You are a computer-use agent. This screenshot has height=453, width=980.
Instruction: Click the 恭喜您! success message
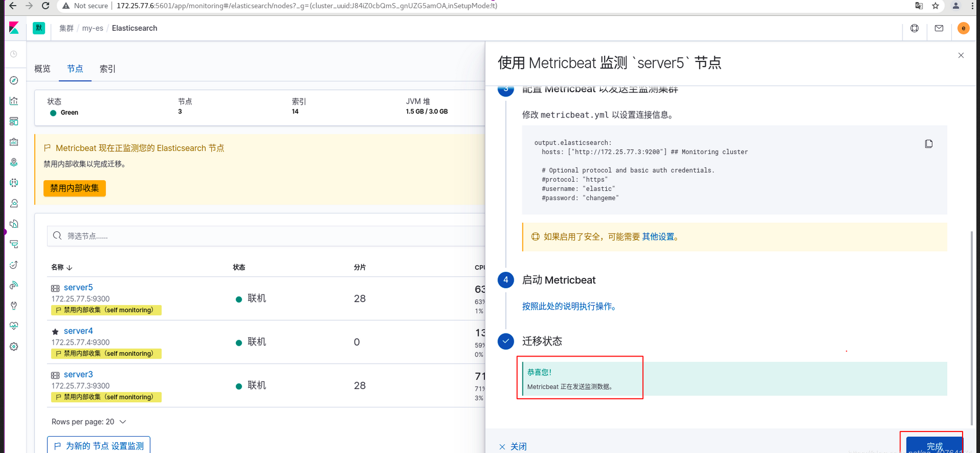click(539, 372)
